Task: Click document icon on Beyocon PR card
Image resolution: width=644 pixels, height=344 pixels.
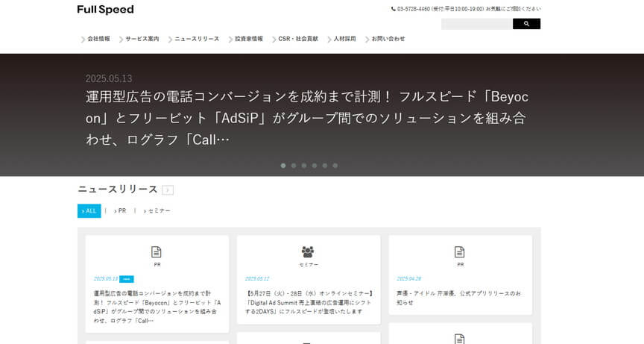Action: click(x=157, y=251)
